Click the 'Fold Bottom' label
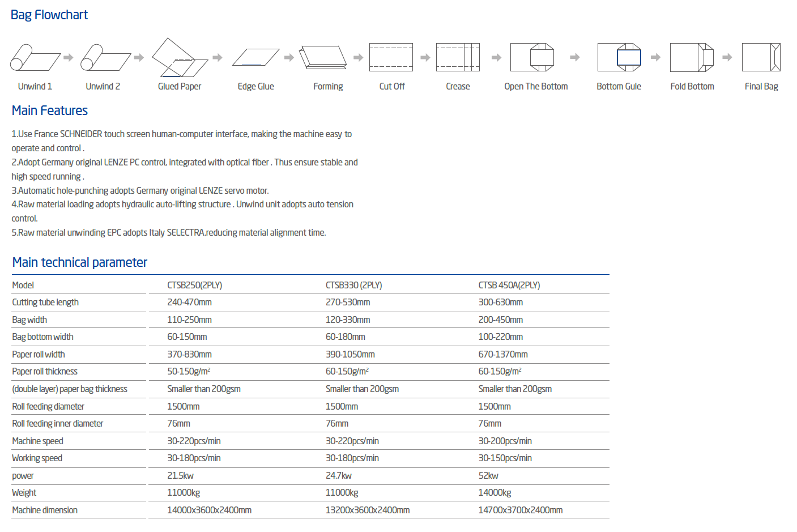Screen dimensions: 797x532 (x=692, y=86)
